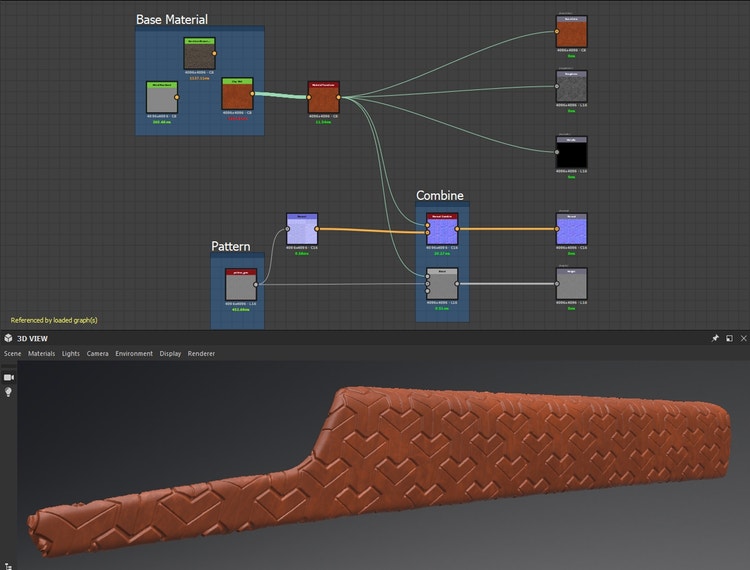Image resolution: width=750 pixels, height=570 pixels.
Task: Click the camera icon in 3D view sidebar
Action: (x=9, y=377)
